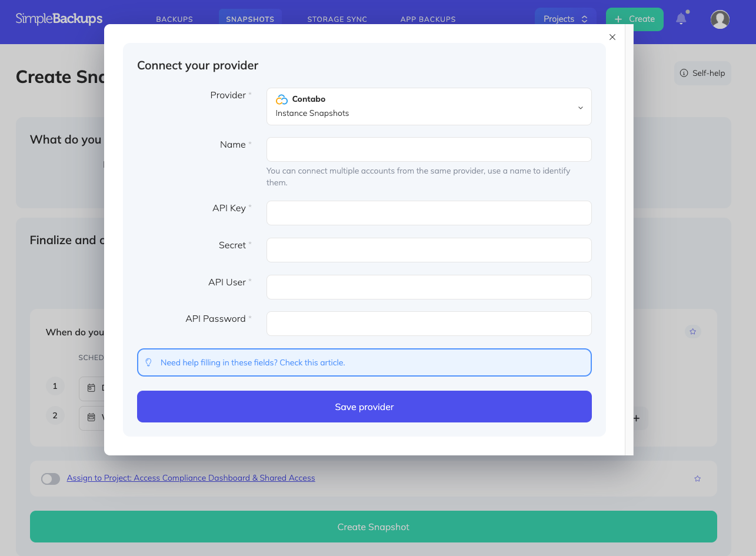Toggle the star beside the Assign to Project row
The height and width of the screenshot is (556, 756).
(x=697, y=478)
